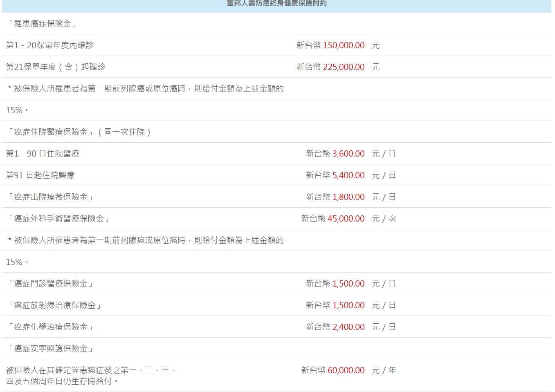Click the description 被保險人在其確定罹患癌症後之第一、二、三、
Image resolution: width=555 pixels, height=392 pixels.
[x=92, y=370]
